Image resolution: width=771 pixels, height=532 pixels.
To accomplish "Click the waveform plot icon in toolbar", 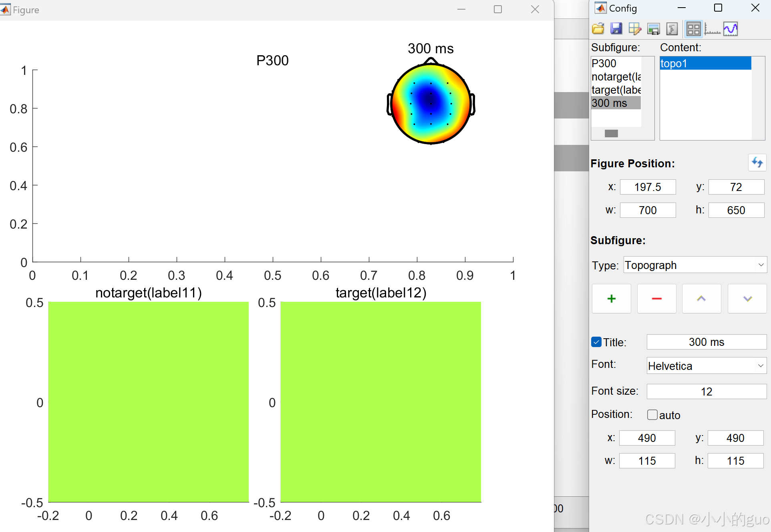I will (x=731, y=29).
